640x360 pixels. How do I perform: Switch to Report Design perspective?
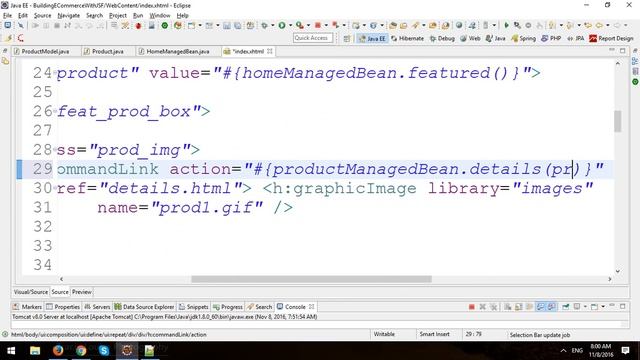point(611,38)
